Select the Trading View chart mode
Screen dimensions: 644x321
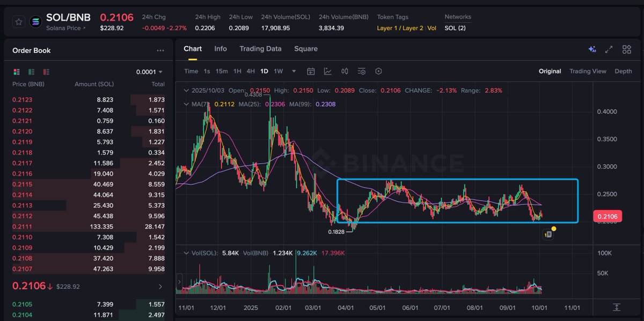(588, 71)
